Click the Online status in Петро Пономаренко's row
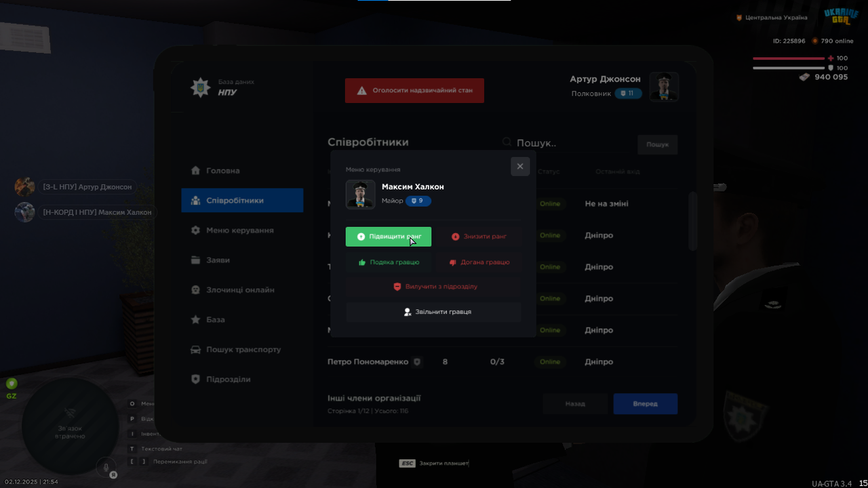Viewport: 868px width, 488px height. 550,362
